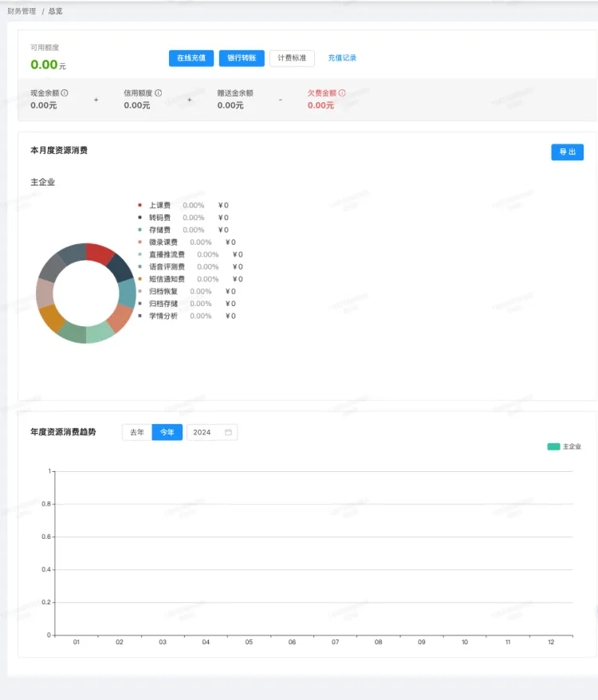Click the teal dot icon beside 存储费
This screenshot has width=598, height=700.
click(x=140, y=230)
